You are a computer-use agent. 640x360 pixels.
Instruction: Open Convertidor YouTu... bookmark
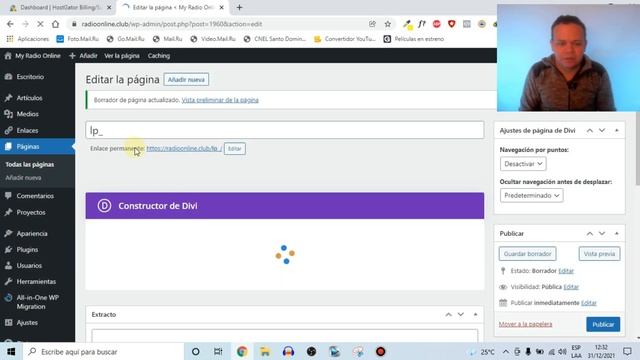(x=344, y=39)
